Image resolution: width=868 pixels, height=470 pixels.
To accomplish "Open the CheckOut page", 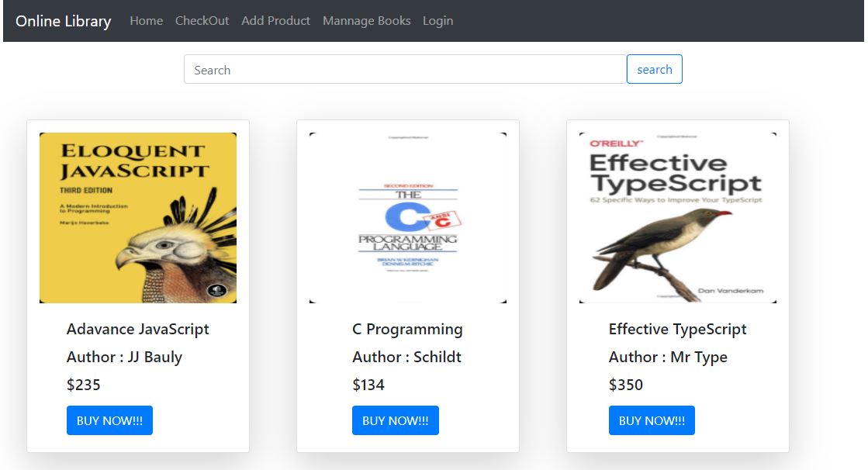I will (x=202, y=21).
